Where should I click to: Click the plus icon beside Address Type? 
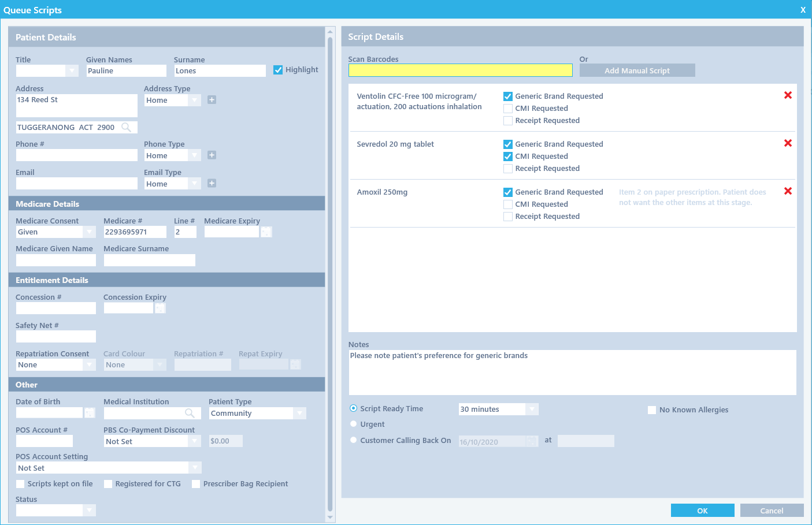(212, 100)
